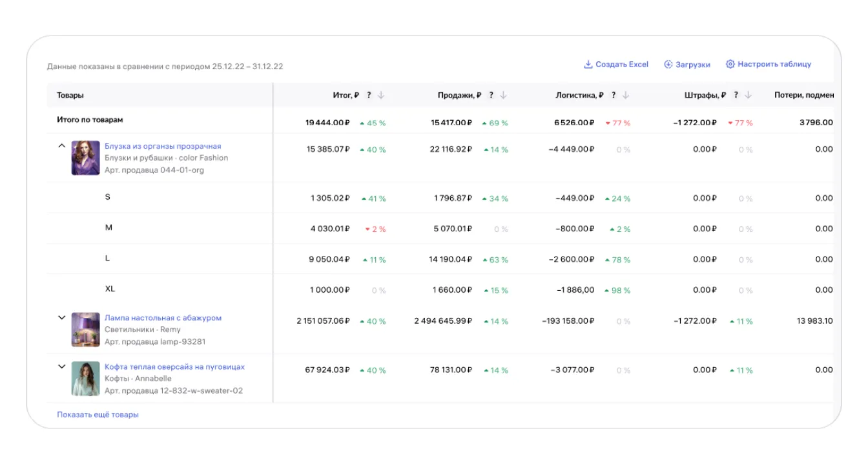Click the −4 449.00 ₽ logistics cell
868x464 pixels.
click(572, 149)
